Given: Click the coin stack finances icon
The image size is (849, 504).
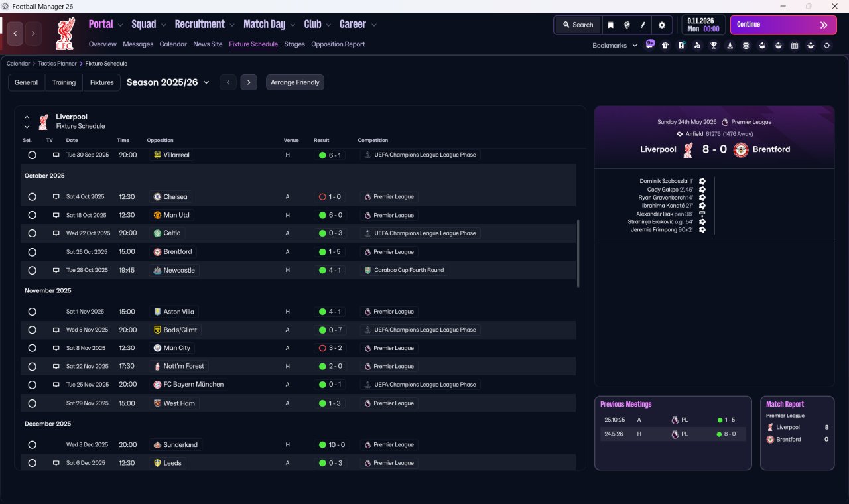Looking at the screenshot, I should (x=746, y=46).
